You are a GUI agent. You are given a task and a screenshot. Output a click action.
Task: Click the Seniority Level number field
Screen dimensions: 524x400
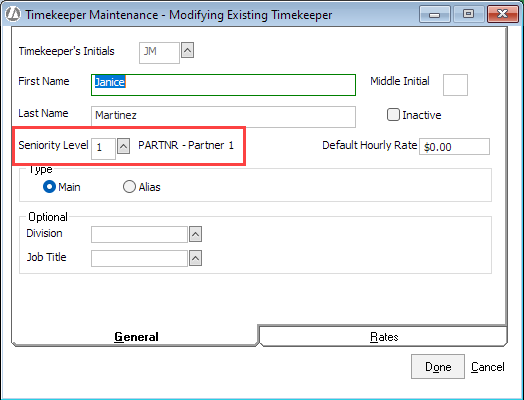click(x=103, y=149)
